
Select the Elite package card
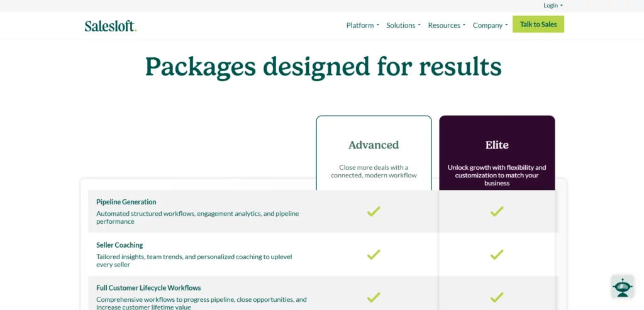pos(497,153)
